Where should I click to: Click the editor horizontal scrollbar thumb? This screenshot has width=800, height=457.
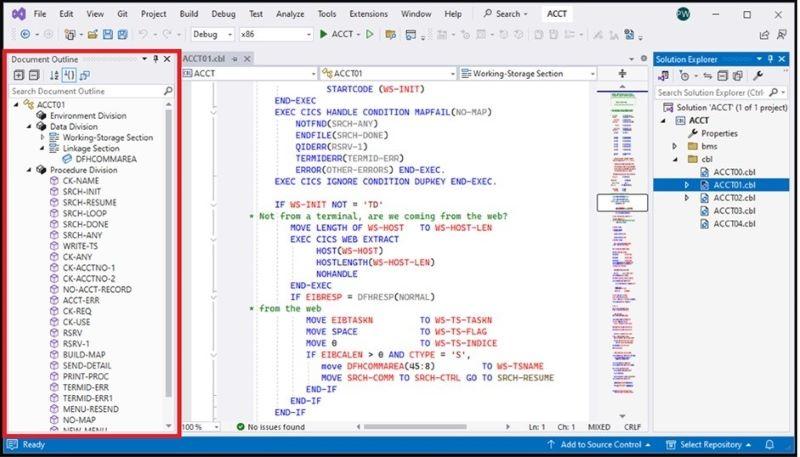(x=415, y=427)
